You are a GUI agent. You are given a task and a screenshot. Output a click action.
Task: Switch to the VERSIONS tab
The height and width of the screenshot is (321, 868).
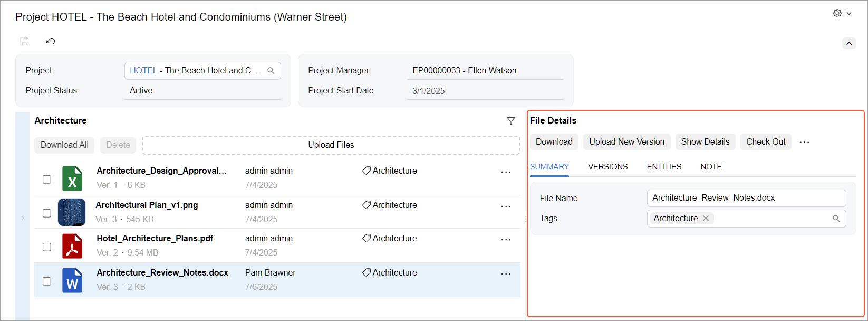pyautogui.click(x=607, y=167)
